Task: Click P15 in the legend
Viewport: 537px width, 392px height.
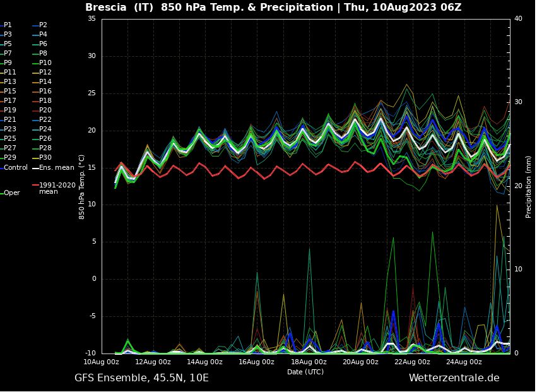Action: click(8, 91)
